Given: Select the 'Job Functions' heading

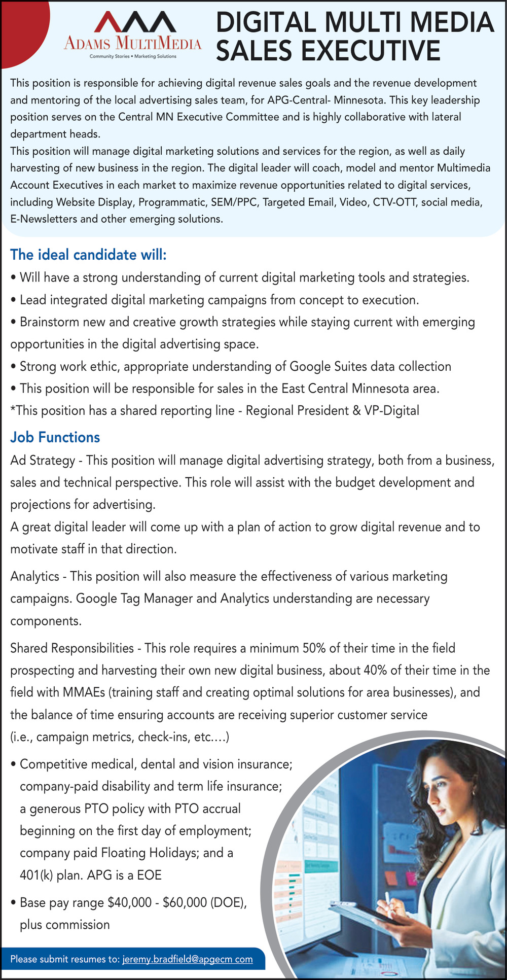Looking at the screenshot, I should 55,437.
